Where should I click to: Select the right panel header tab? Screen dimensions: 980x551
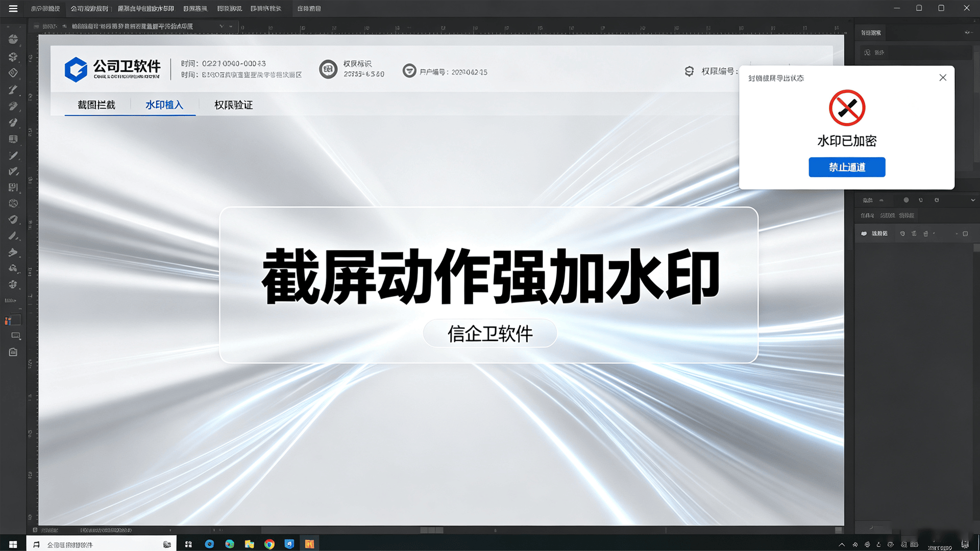[871, 33]
